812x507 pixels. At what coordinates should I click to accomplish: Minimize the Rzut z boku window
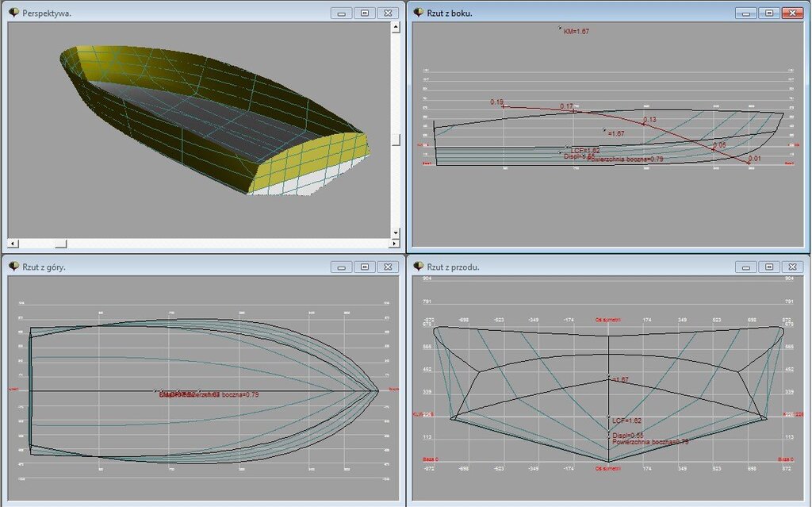click(x=745, y=13)
